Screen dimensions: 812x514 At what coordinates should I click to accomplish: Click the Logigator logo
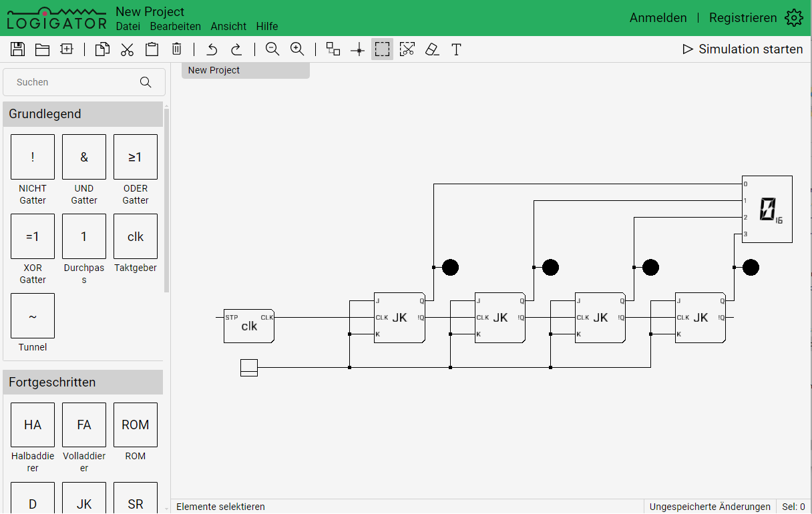click(57, 18)
